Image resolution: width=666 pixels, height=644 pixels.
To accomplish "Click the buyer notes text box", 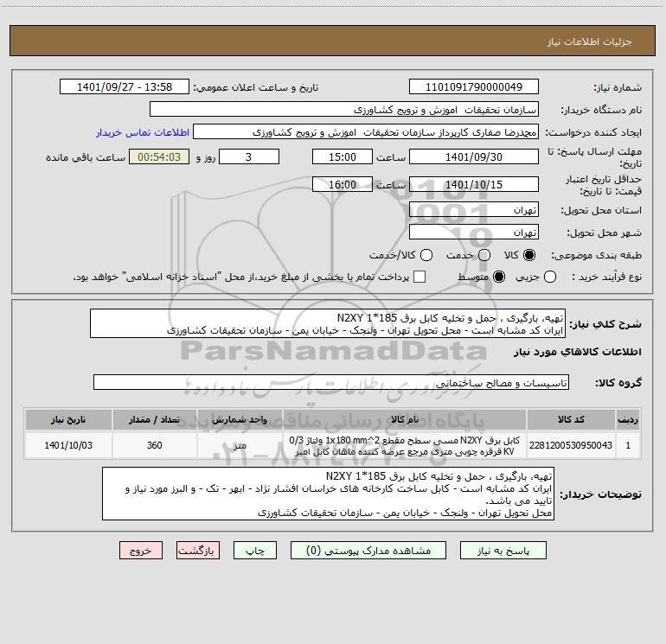I will [328, 494].
